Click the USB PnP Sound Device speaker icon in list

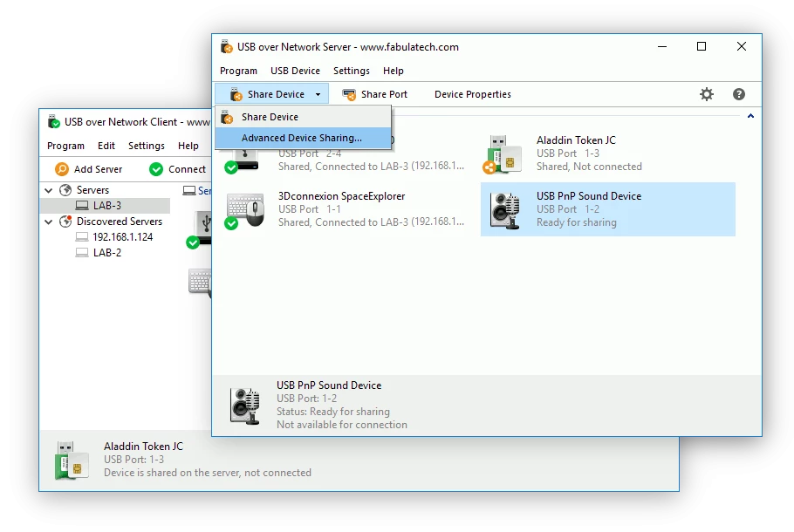click(505, 209)
